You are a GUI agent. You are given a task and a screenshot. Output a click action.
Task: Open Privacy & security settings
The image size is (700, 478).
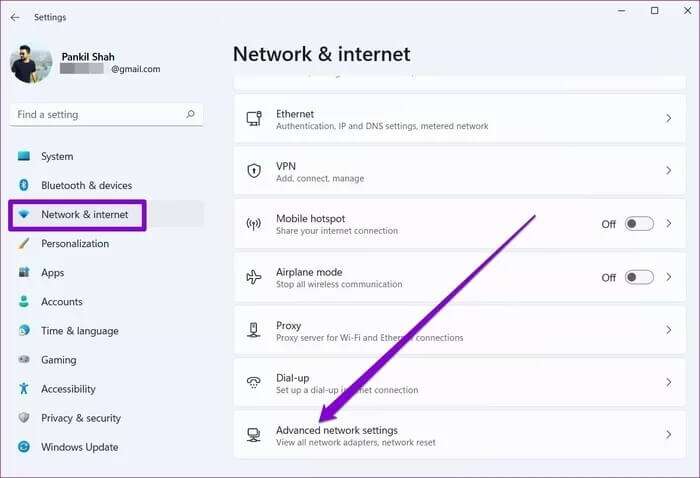coord(81,418)
